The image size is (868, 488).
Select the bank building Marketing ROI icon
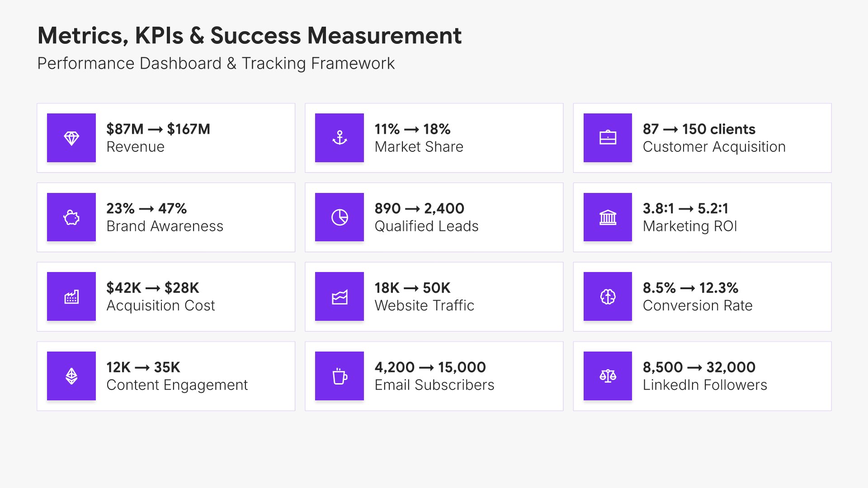608,217
